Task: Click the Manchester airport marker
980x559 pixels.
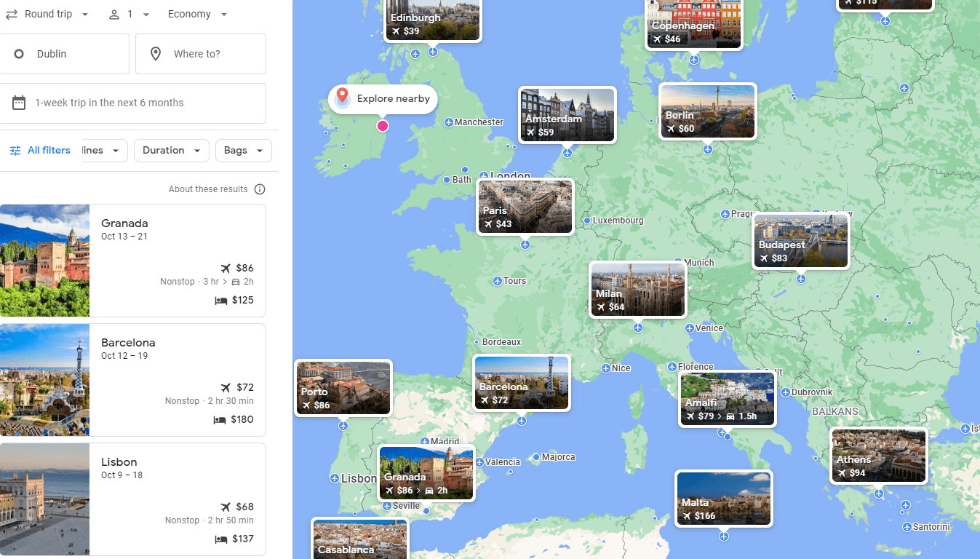Action: pos(449,122)
